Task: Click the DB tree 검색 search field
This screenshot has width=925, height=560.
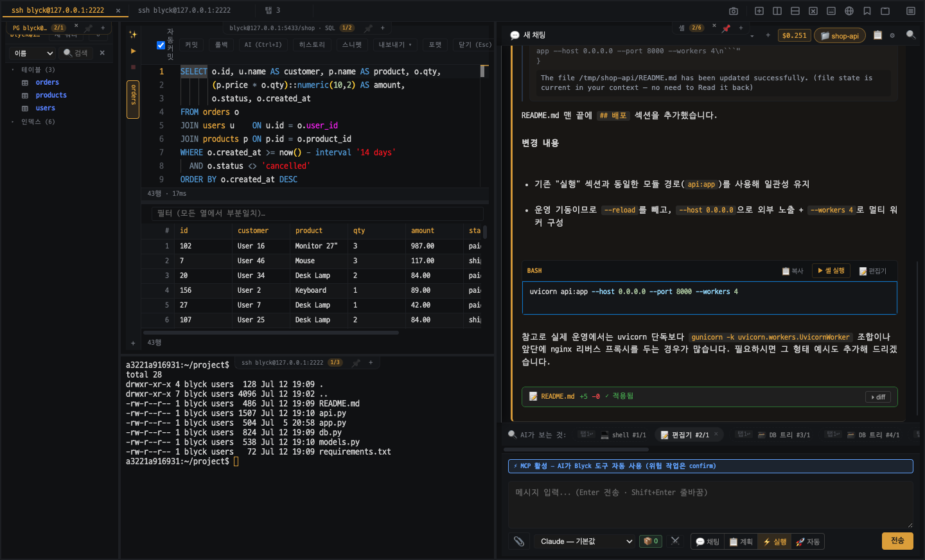Action: pyautogui.click(x=76, y=53)
